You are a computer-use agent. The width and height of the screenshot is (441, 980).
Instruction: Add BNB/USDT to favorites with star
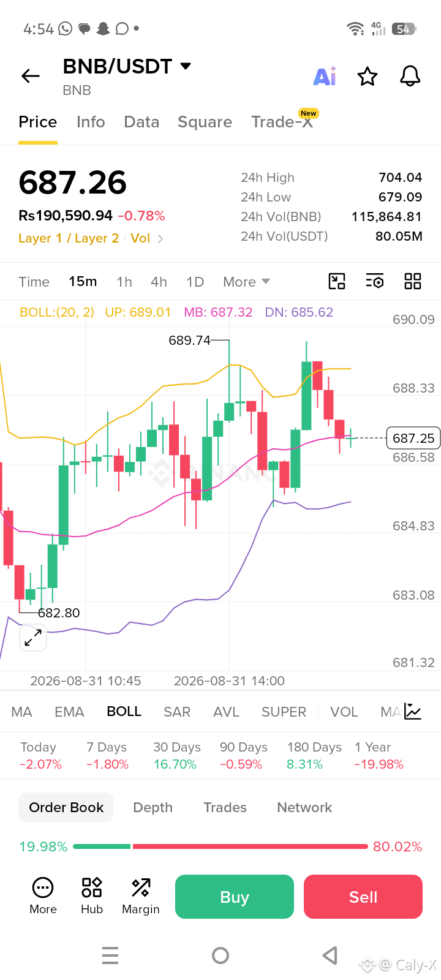[367, 77]
